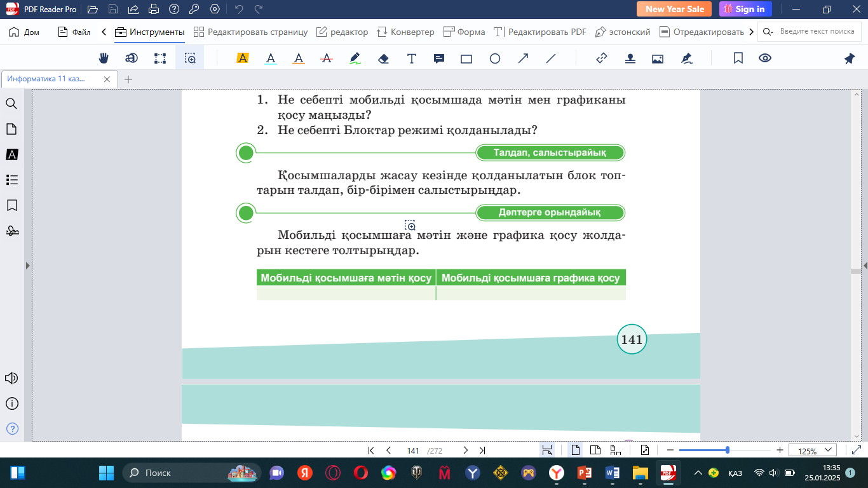Image resolution: width=868 pixels, height=488 pixels.
Task: Select the Eraser tool
Action: (x=383, y=58)
